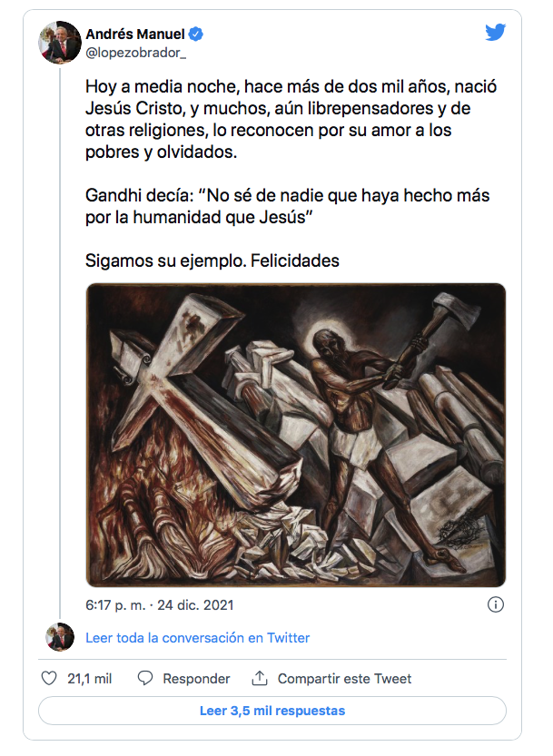Open the 6:17 p. m. timestamp link
The image size is (553, 756).
(159, 604)
